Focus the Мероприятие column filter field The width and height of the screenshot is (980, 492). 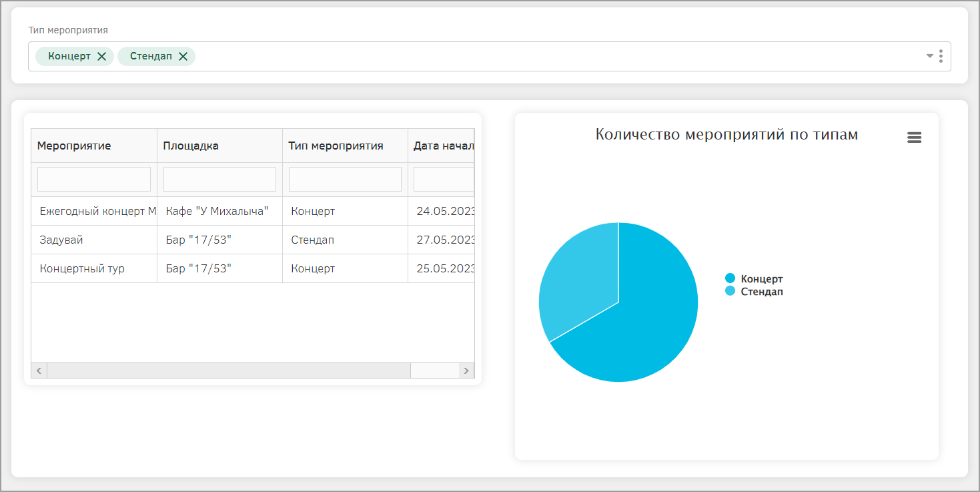pyautogui.click(x=94, y=180)
